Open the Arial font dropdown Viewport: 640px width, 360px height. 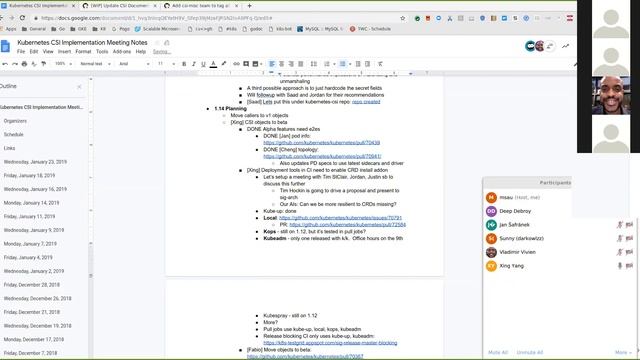coord(134,64)
